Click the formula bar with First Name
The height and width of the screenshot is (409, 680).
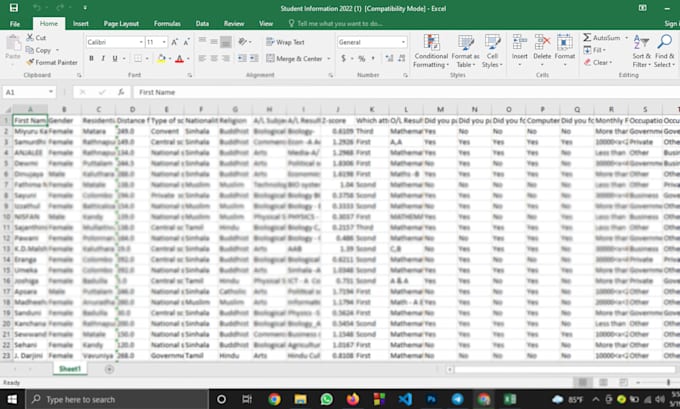click(407, 92)
